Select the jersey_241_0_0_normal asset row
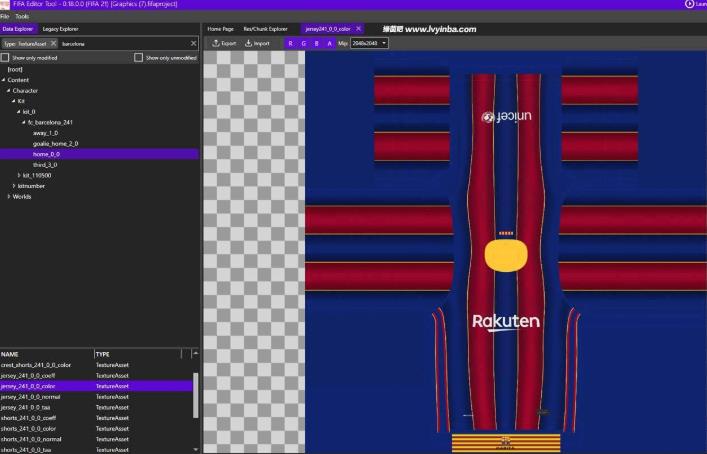The height and width of the screenshot is (454, 707). [x=96, y=397]
